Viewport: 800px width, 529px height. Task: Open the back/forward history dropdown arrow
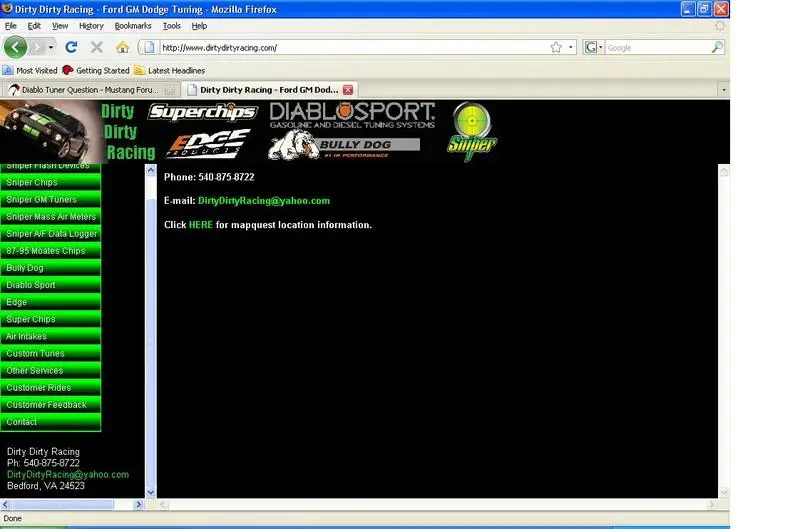(51, 47)
